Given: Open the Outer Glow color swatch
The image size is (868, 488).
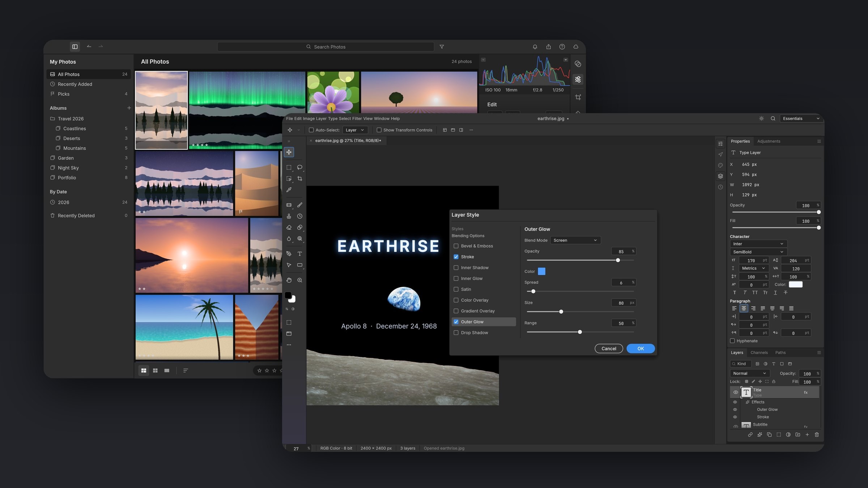Looking at the screenshot, I should [x=541, y=271].
